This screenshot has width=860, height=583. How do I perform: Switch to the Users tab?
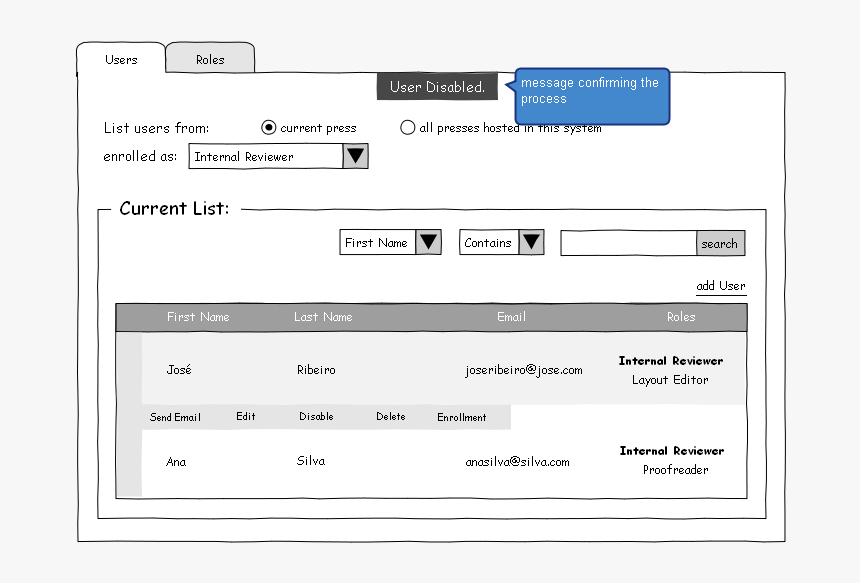[x=120, y=60]
